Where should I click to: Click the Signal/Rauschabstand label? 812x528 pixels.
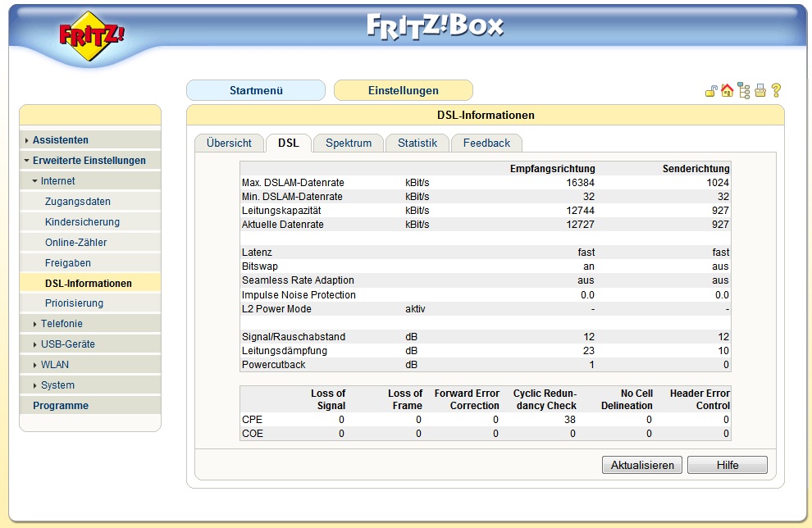[294, 337]
